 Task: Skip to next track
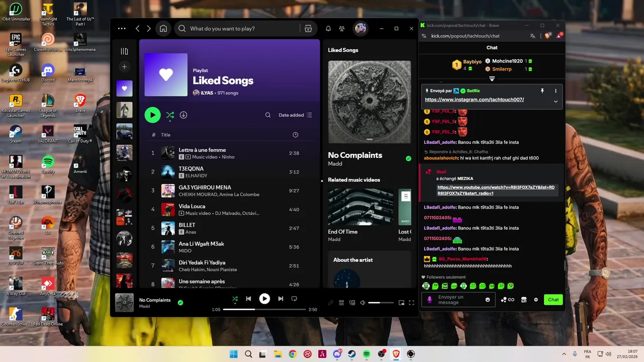281,299
